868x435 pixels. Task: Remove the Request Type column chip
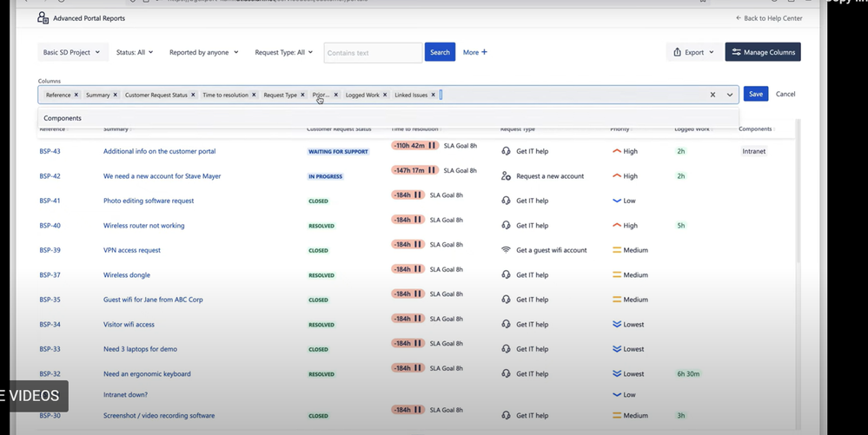(x=302, y=95)
